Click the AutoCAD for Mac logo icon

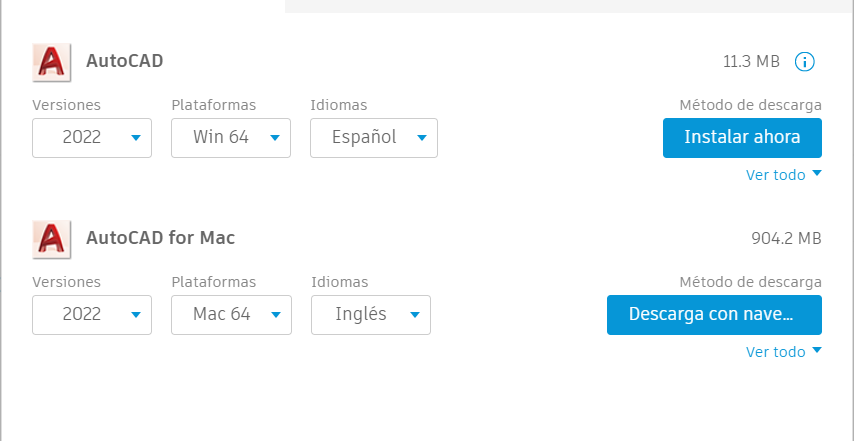point(52,239)
